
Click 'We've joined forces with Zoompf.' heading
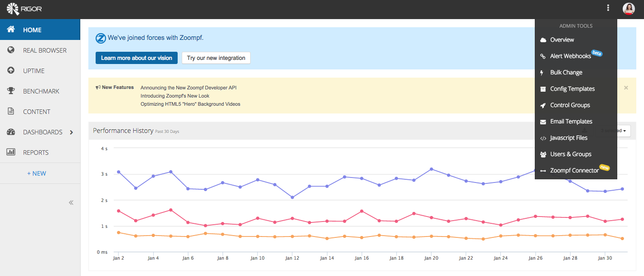pyautogui.click(x=155, y=38)
